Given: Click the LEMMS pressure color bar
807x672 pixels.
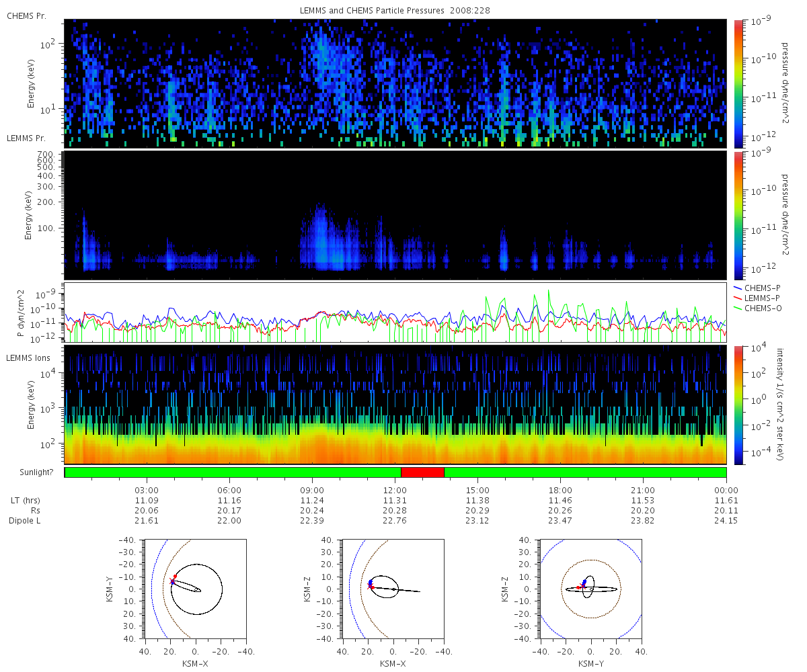Looking at the screenshot, I should tap(738, 215).
